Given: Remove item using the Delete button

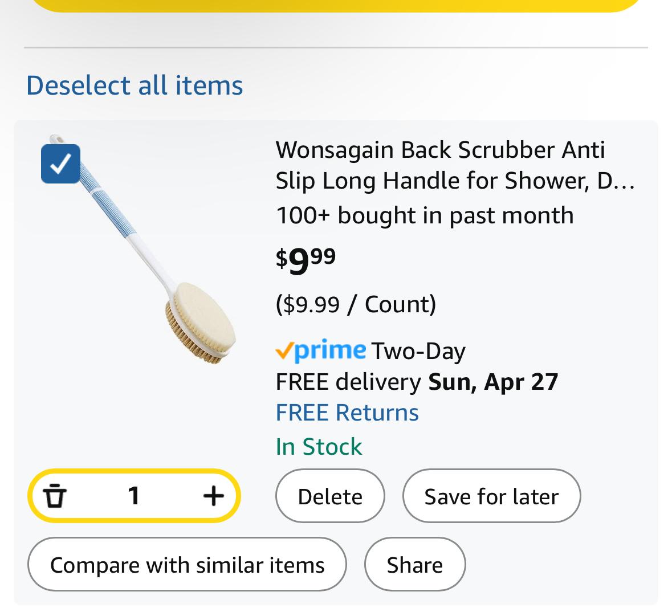Looking at the screenshot, I should 330,496.
